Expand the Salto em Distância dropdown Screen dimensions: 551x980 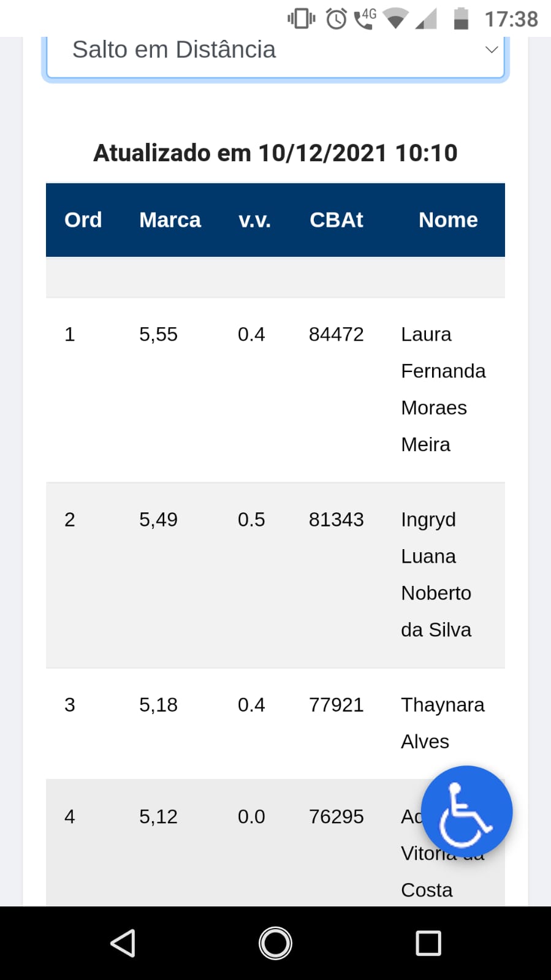tap(275, 50)
